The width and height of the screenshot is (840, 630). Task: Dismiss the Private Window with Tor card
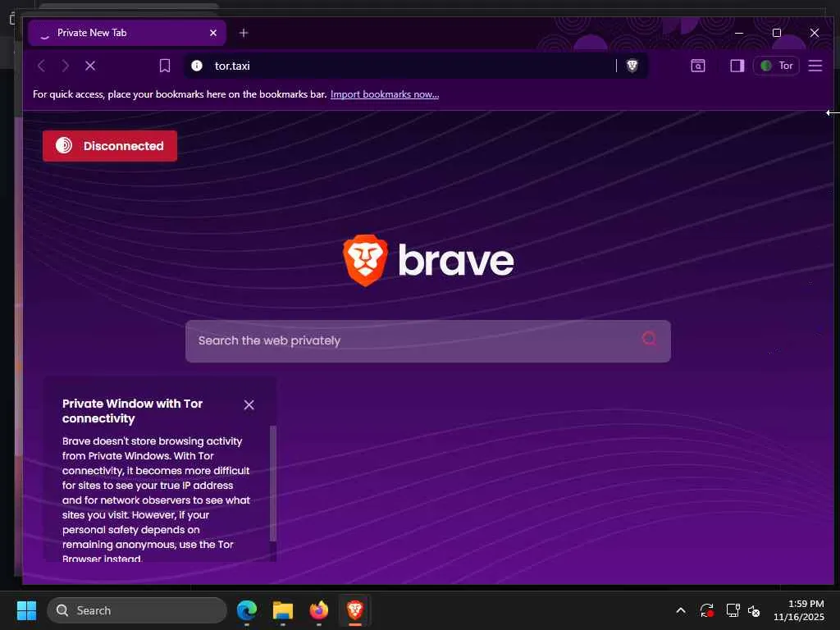249,404
